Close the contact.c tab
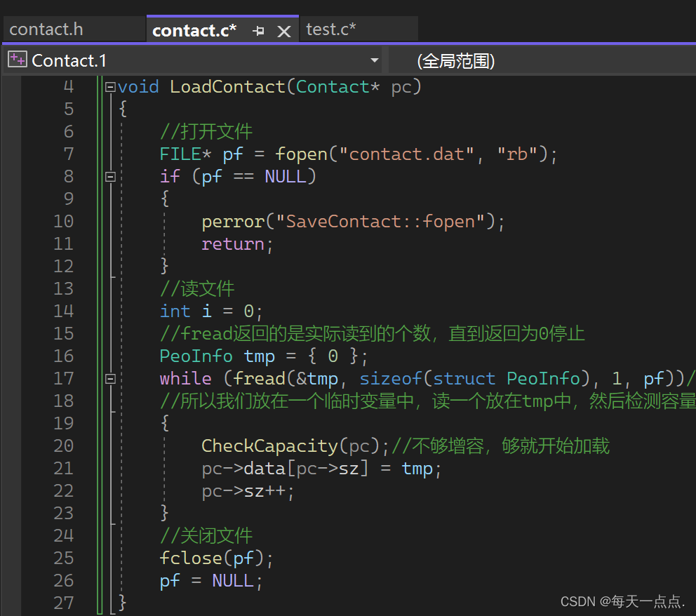The image size is (696, 616). (x=283, y=31)
